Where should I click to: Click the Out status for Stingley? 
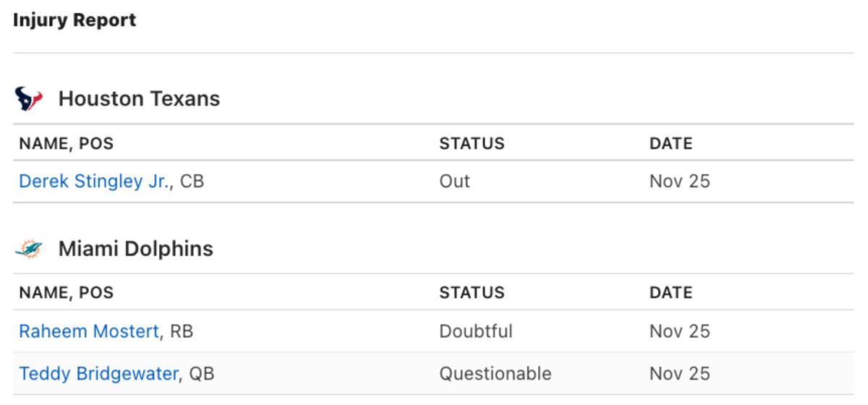point(454,181)
